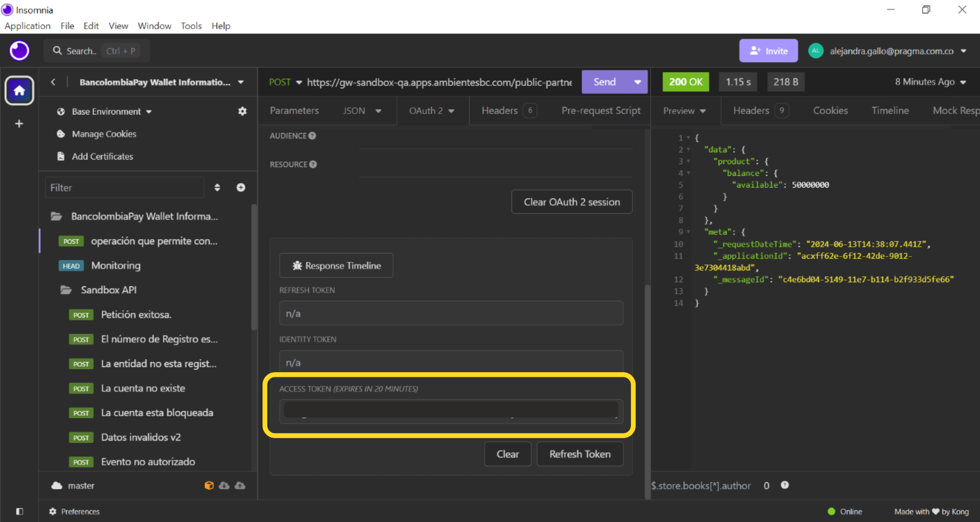The width and height of the screenshot is (980, 522).
Task: Select Petición exitosa request
Action: 136,314
